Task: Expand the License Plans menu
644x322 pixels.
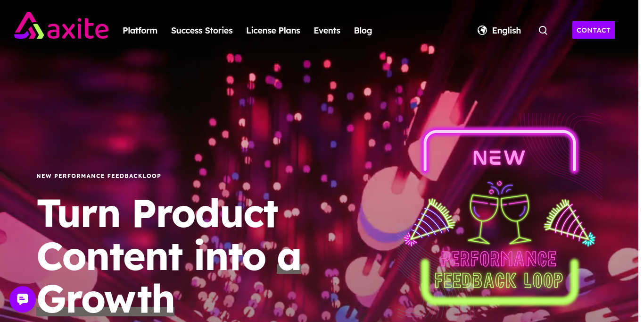Action: pyautogui.click(x=273, y=30)
